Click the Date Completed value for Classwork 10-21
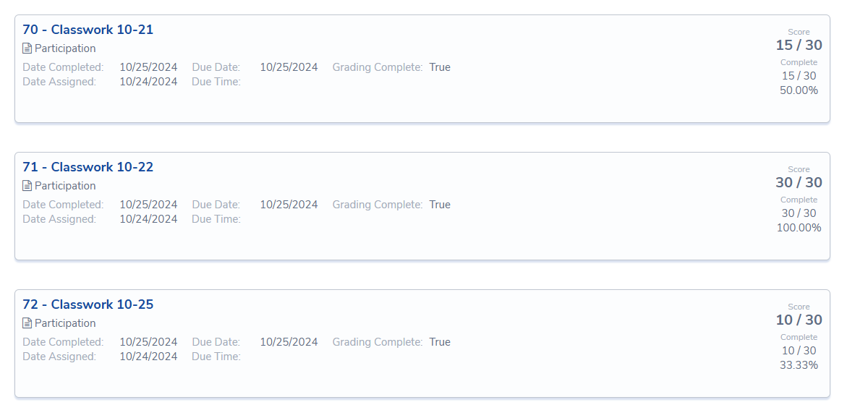 click(148, 67)
